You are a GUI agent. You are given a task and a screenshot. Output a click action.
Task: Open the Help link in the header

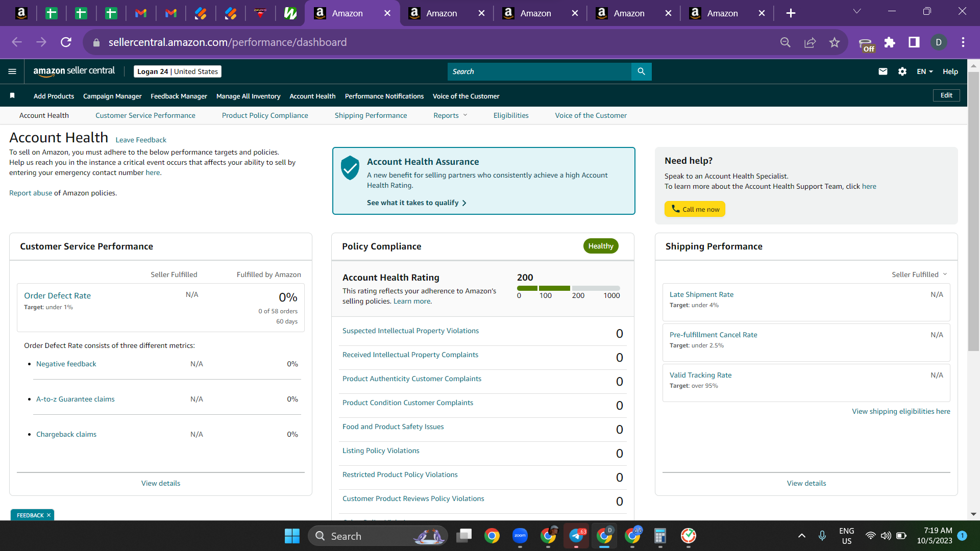950,71
